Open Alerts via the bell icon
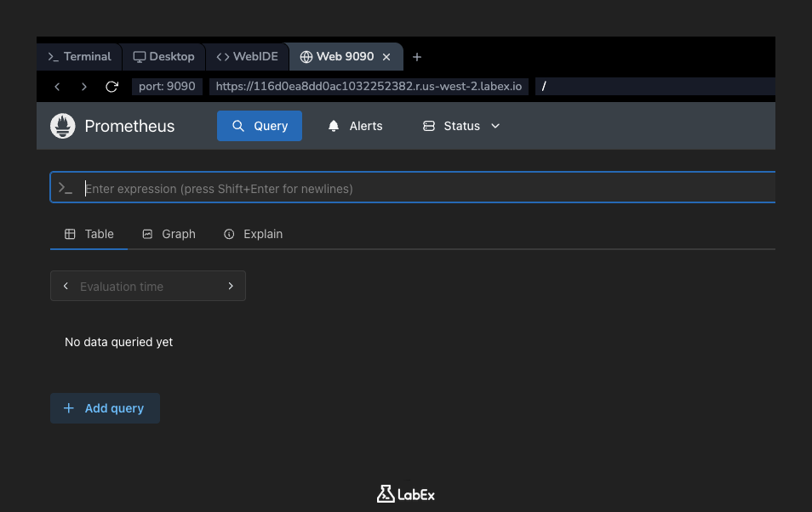 [333, 125]
